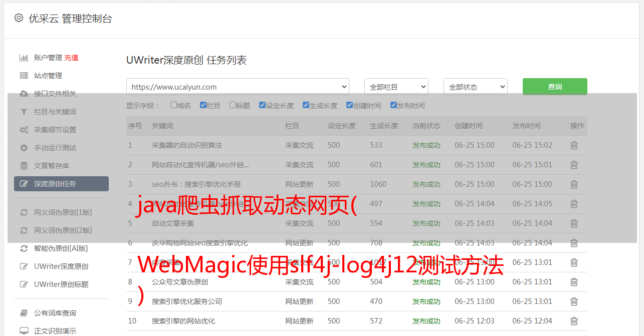Uncheck the 发布时间 field checkbox

(x=393, y=105)
